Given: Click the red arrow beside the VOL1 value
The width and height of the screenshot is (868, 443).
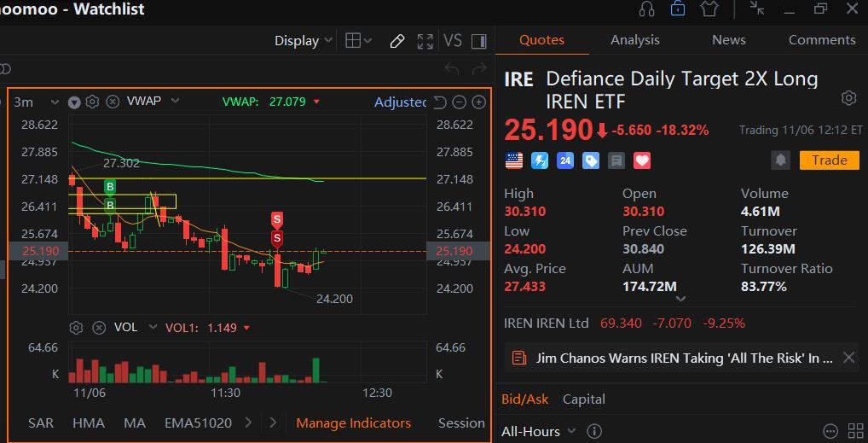Looking at the screenshot, I should [x=246, y=329].
